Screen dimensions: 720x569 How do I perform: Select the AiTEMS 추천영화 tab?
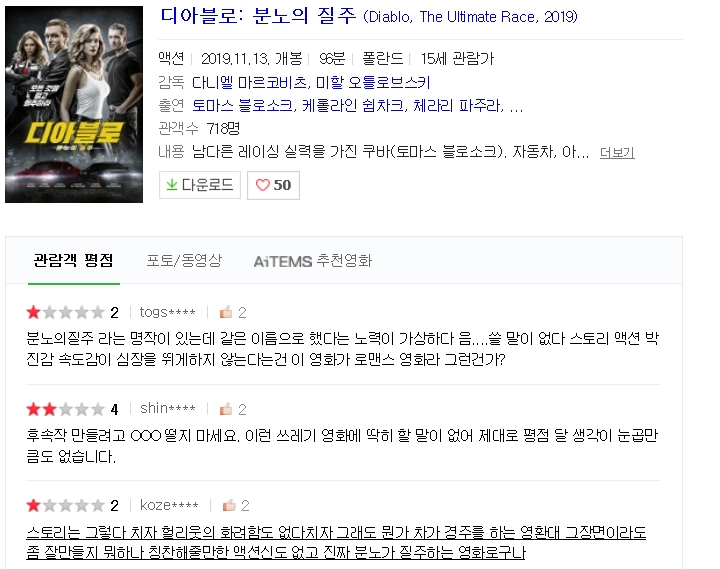point(312,261)
